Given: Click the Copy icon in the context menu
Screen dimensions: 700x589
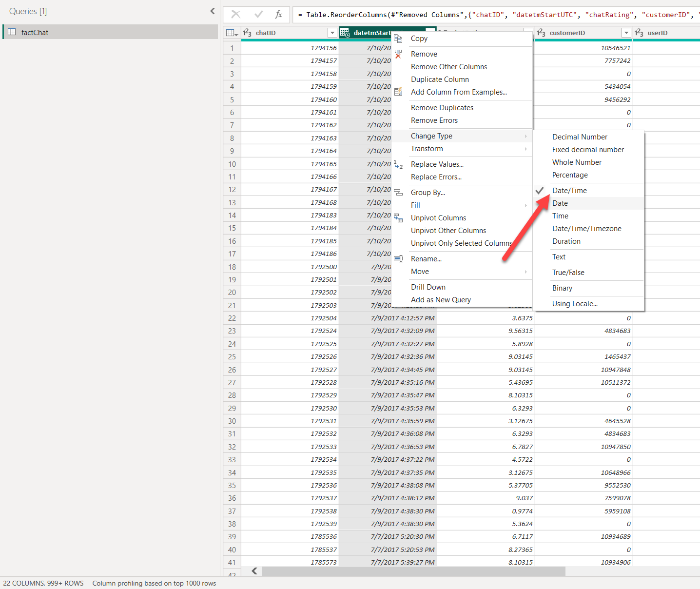Looking at the screenshot, I should [398, 38].
